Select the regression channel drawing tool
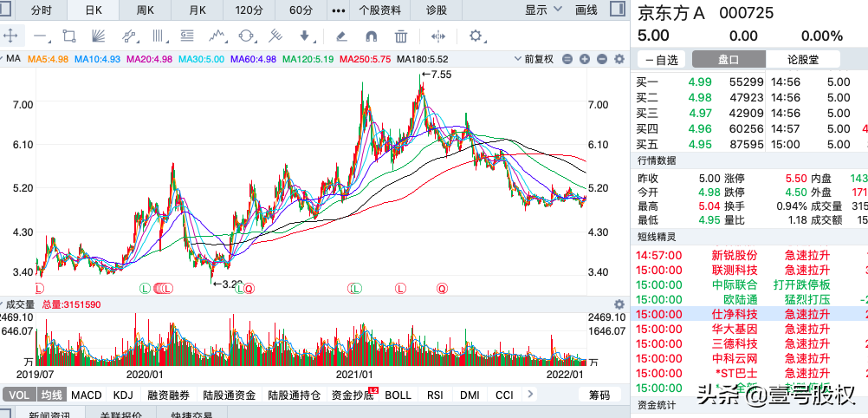 pyautogui.click(x=130, y=36)
